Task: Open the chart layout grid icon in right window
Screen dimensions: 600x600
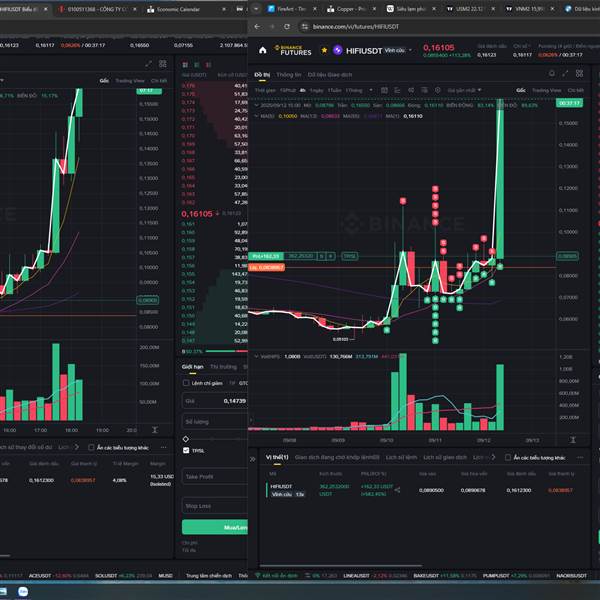Action: (579, 73)
